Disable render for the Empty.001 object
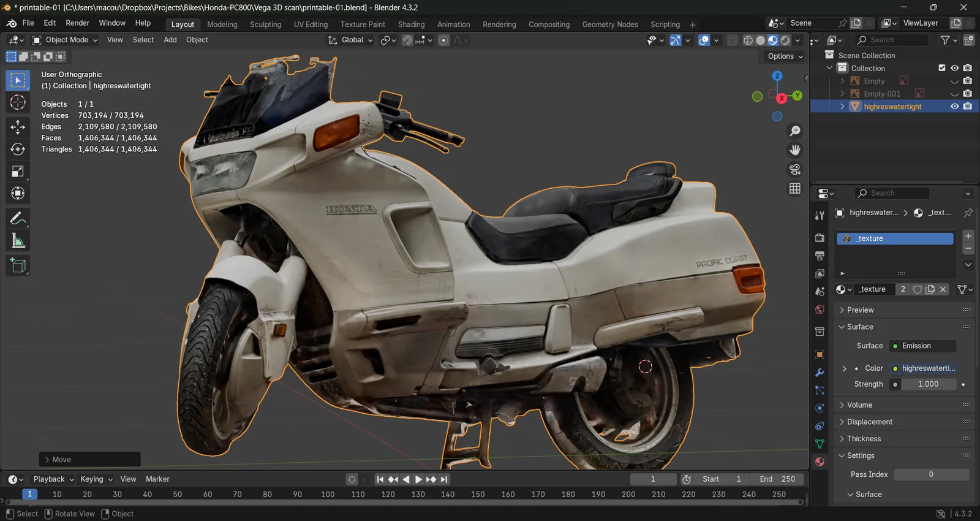 click(x=968, y=94)
